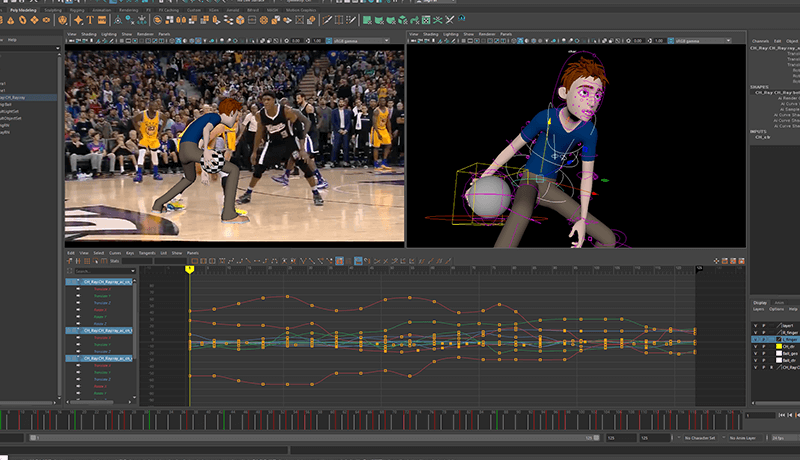Image resolution: width=800 pixels, height=460 pixels.
Task: Click the last orange icon at Graph Editor top right
Action: pos(741,261)
